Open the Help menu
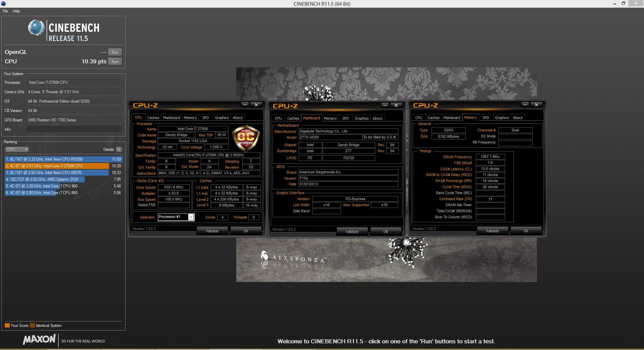 tap(16, 11)
